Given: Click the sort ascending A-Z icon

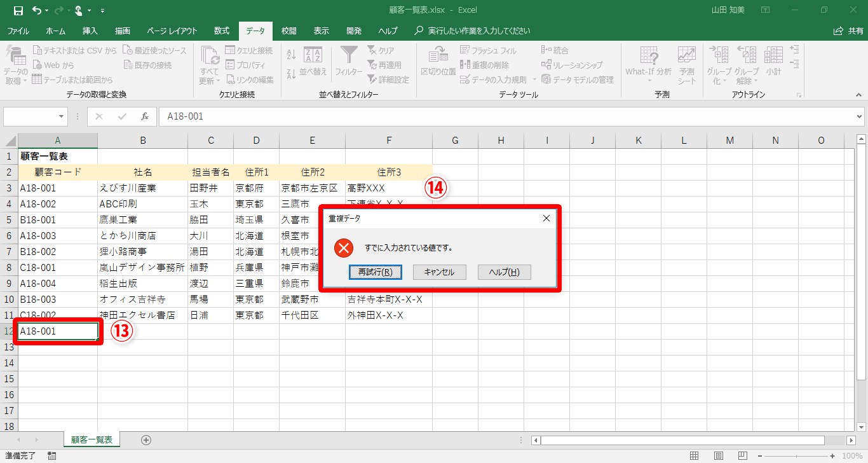Looking at the screenshot, I should pos(292,55).
